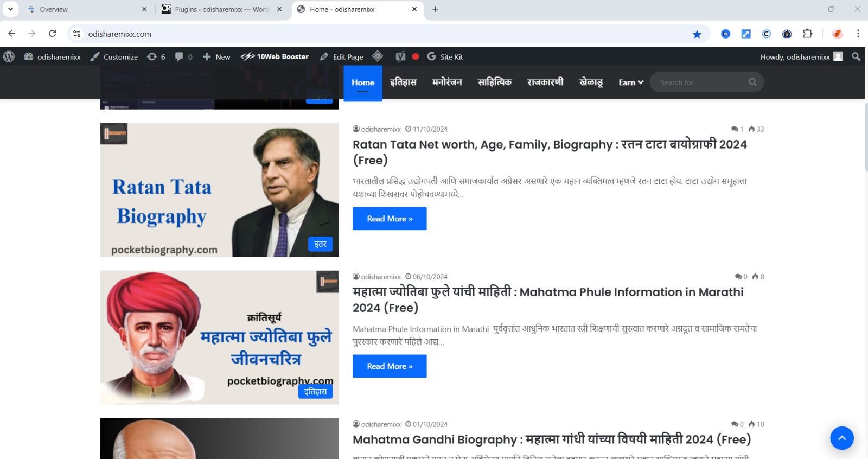Open 10Web Booster in admin bar

coord(275,56)
